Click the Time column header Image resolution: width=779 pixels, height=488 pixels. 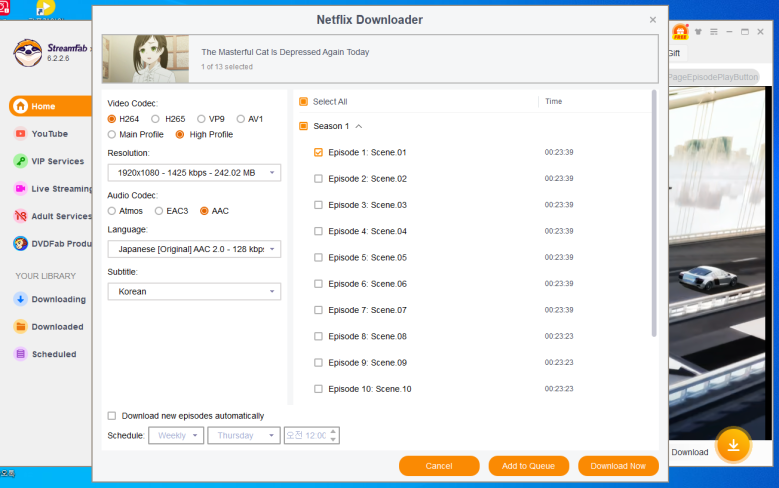point(553,101)
